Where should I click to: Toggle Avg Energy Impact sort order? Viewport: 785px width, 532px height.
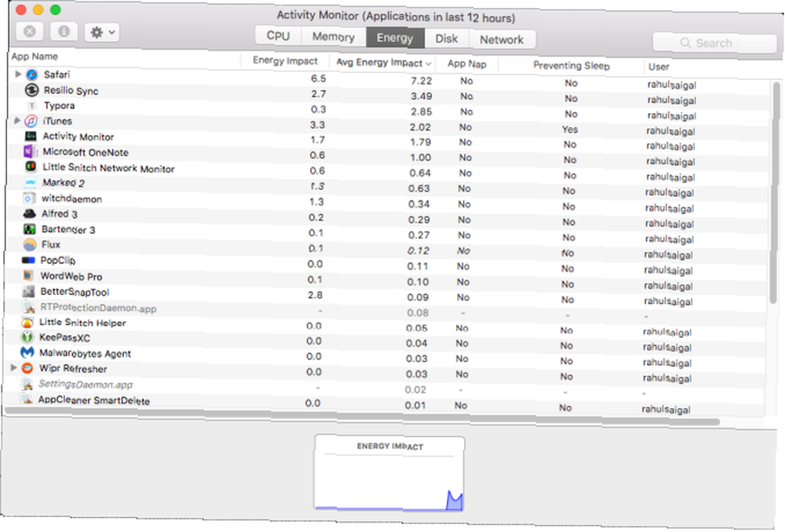pos(383,63)
